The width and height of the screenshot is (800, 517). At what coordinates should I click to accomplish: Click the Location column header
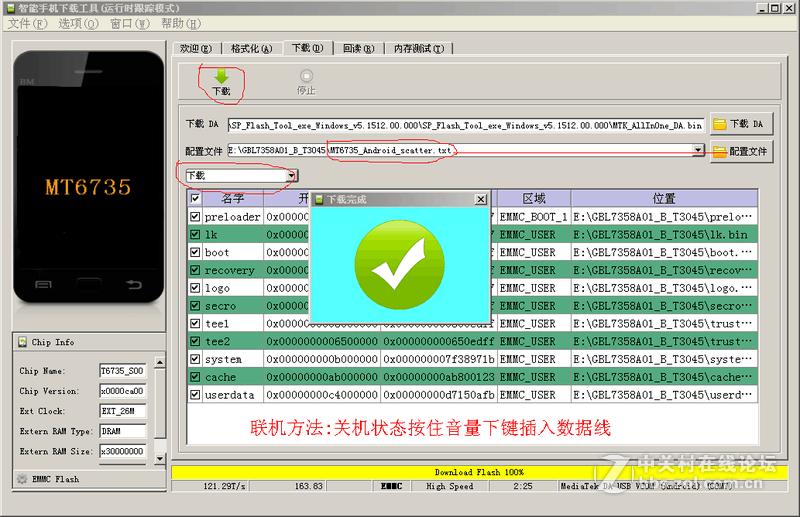click(x=664, y=198)
